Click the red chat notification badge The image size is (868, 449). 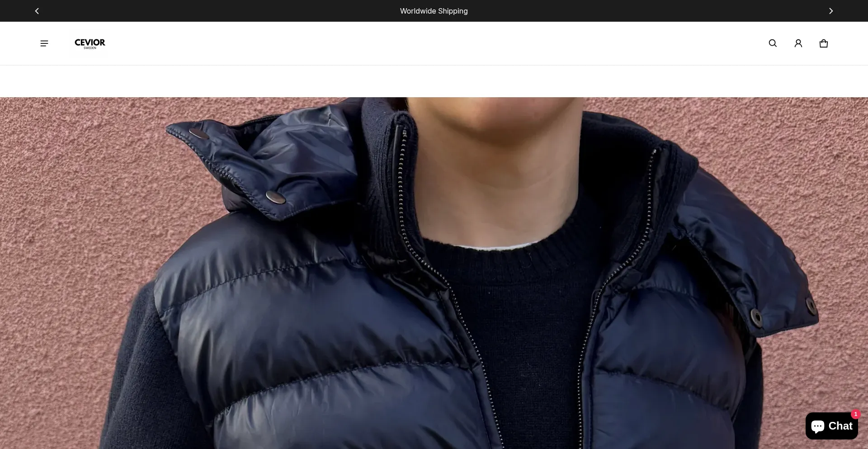point(855,414)
